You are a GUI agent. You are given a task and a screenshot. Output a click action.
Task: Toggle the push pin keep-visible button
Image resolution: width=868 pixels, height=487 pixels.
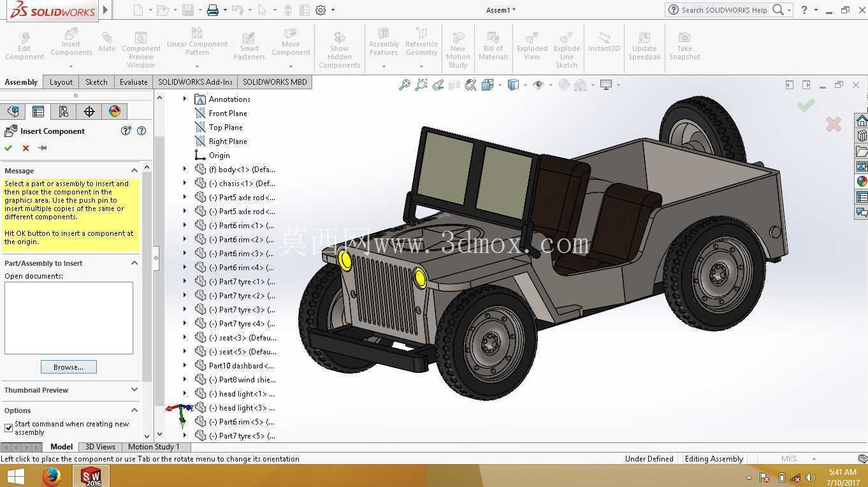pos(43,148)
